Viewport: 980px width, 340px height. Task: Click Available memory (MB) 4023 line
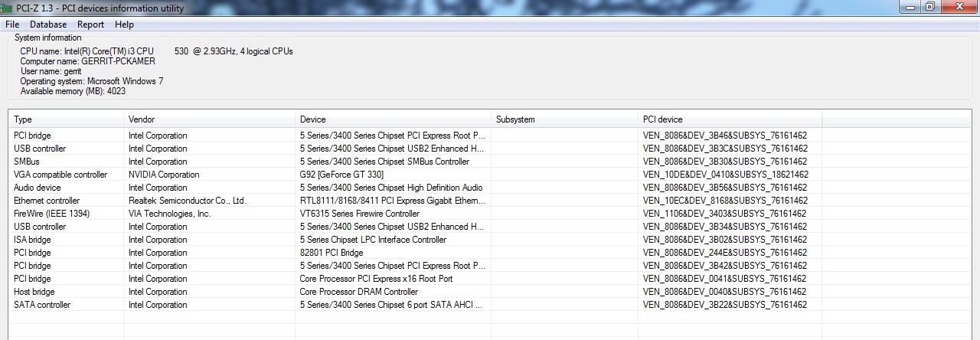click(73, 91)
